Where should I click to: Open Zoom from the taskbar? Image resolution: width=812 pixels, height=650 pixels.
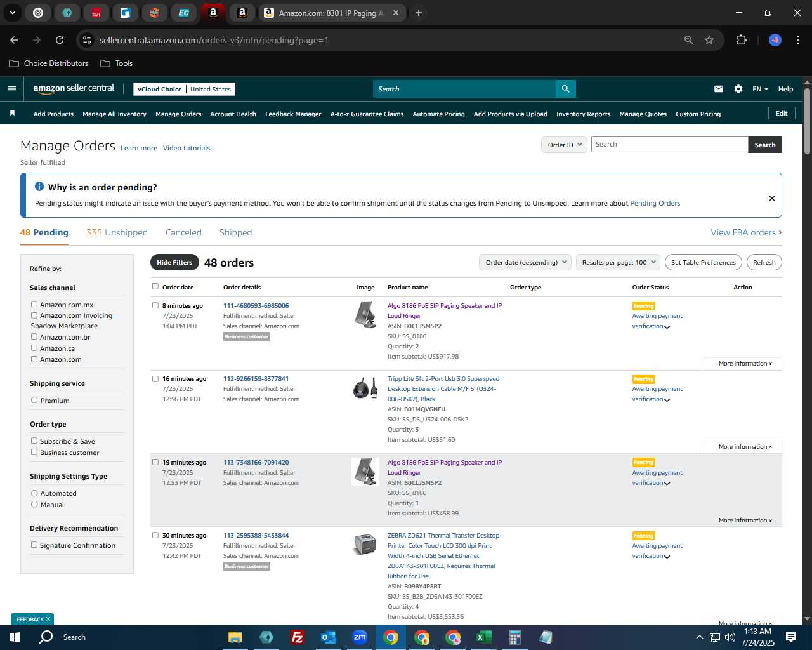(x=360, y=637)
